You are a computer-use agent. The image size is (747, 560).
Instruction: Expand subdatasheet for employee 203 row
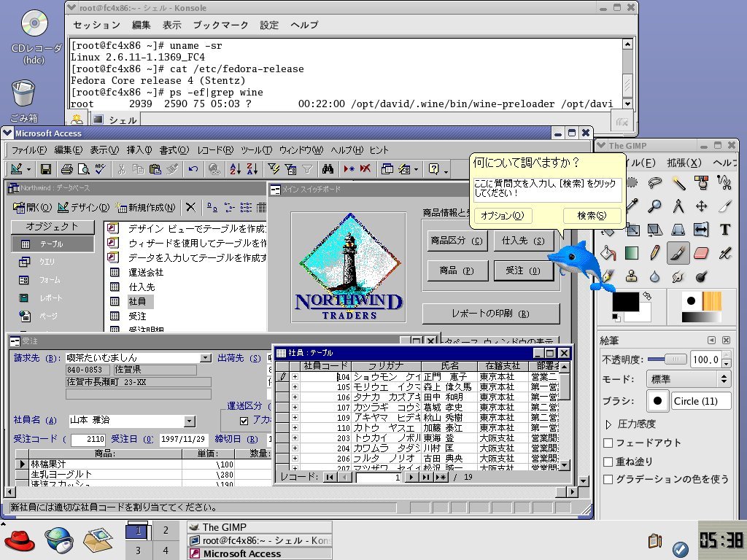[295, 438]
